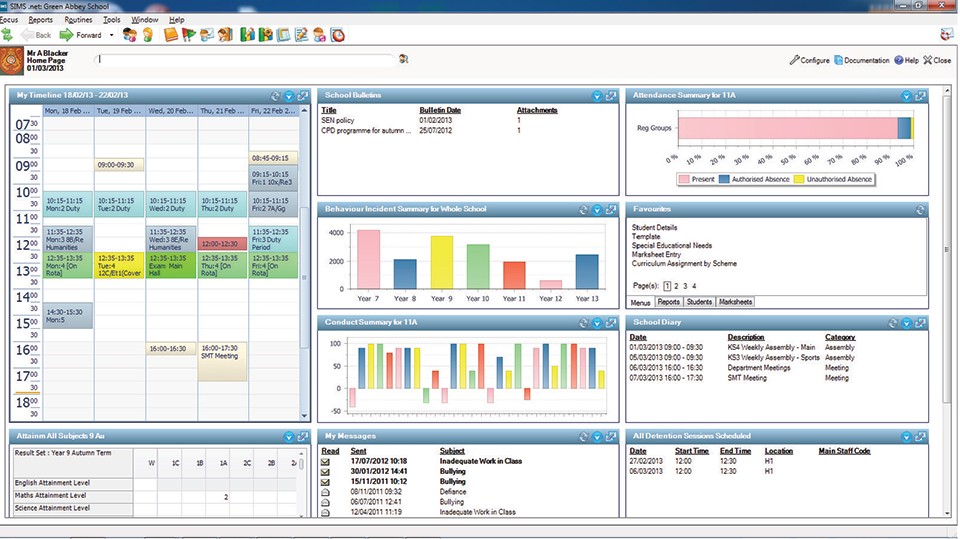
Task: Refresh the Favourites panel
Action: (x=920, y=209)
